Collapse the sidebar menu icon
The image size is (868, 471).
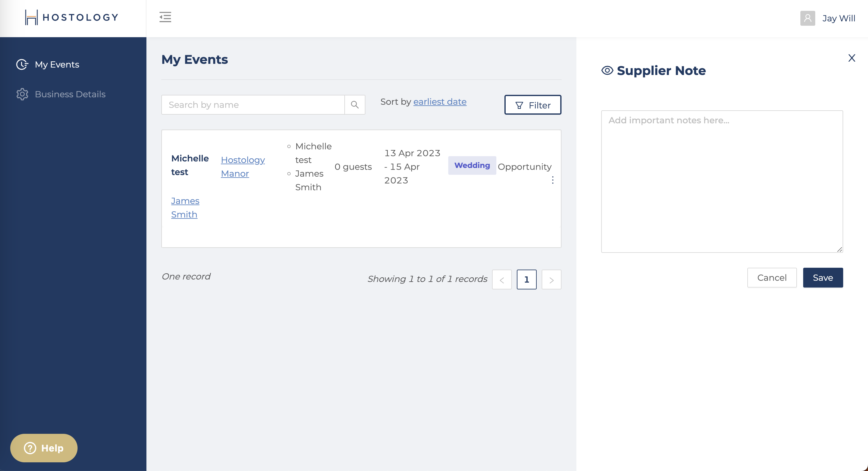click(165, 17)
